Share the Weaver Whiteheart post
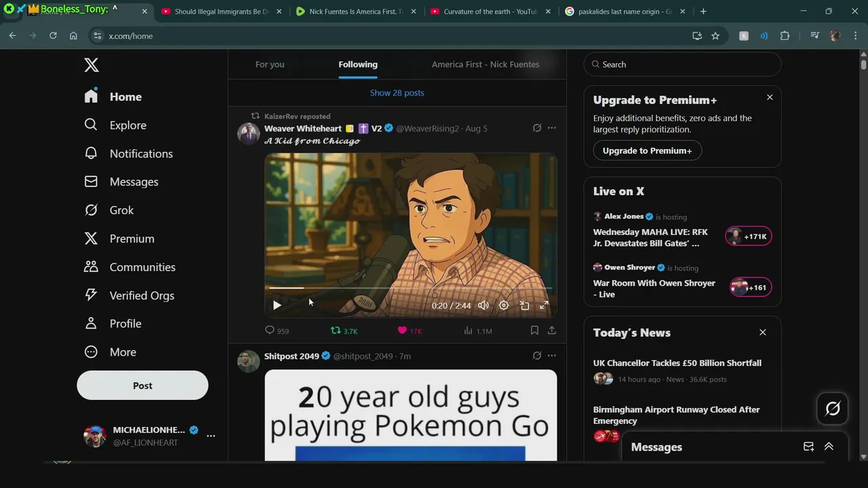Image resolution: width=868 pixels, height=488 pixels. click(552, 331)
